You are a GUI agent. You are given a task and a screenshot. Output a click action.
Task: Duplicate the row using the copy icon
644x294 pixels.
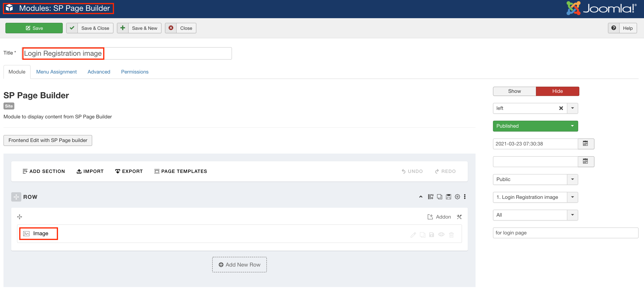pos(439,197)
